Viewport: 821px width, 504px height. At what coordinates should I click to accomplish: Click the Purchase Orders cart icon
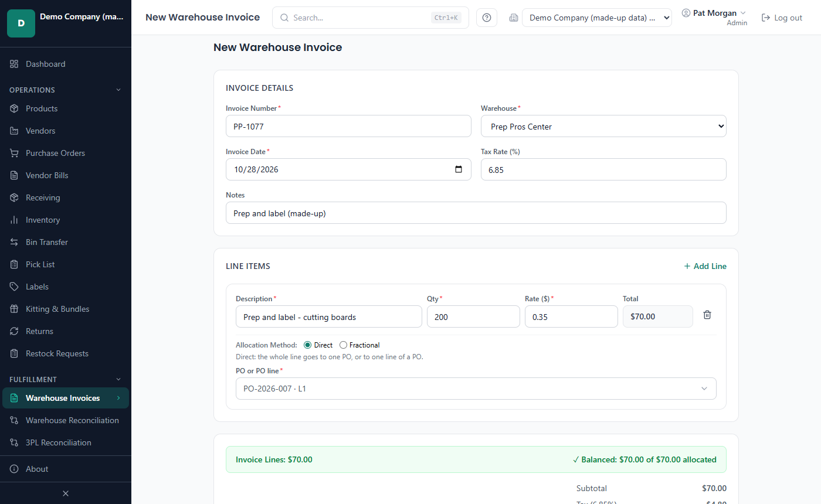[14, 153]
